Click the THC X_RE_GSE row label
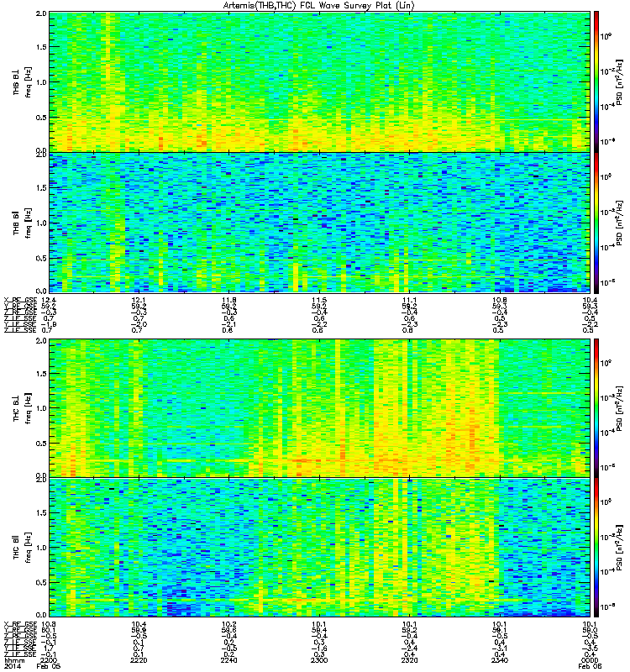The width and height of the screenshot is (630, 672). click(20, 624)
